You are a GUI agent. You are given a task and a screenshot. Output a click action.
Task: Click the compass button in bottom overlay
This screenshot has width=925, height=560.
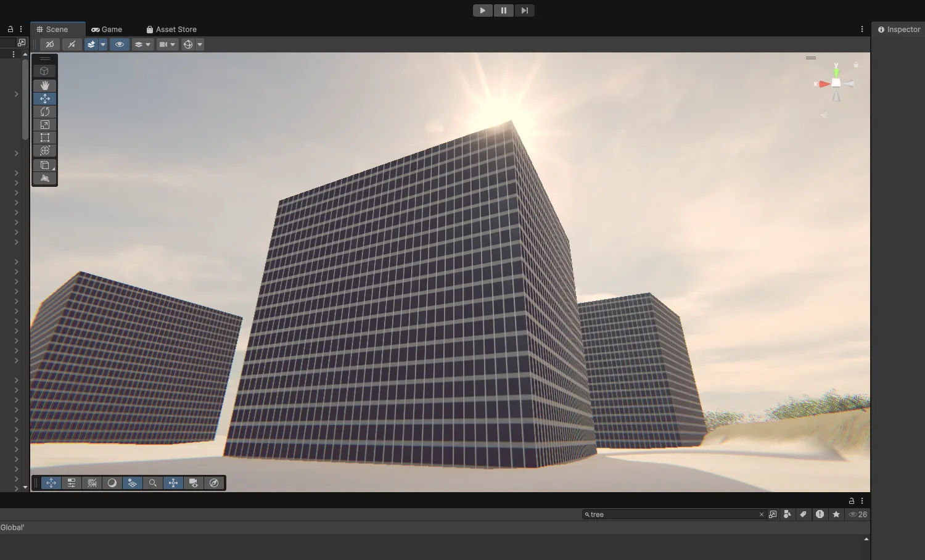tap(214, 483)
